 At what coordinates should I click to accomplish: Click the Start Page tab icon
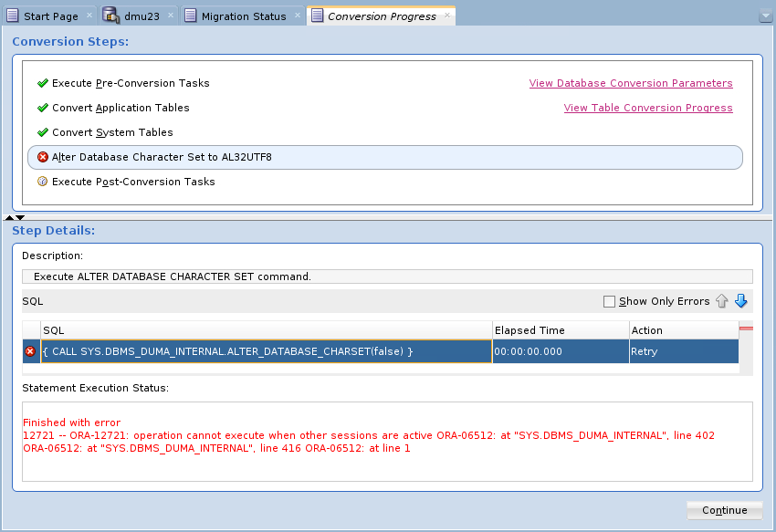pyautogui.click(x=13, y=16)
